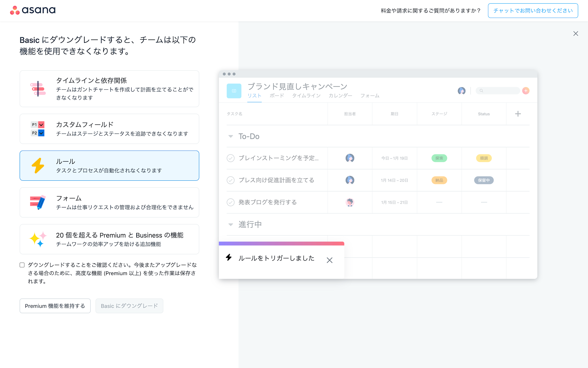Mark ブレインストーミング task complete
588x368 pixels.
[230, 158]
